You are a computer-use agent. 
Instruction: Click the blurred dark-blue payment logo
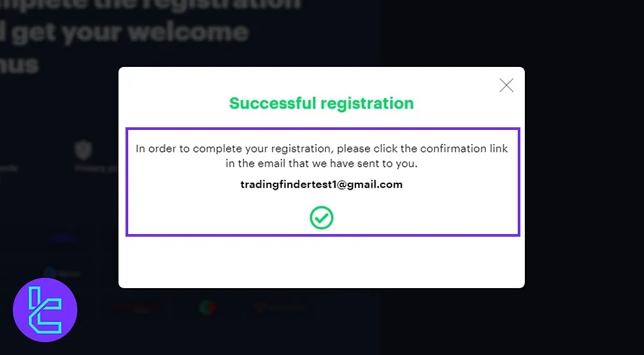point(64,239)
